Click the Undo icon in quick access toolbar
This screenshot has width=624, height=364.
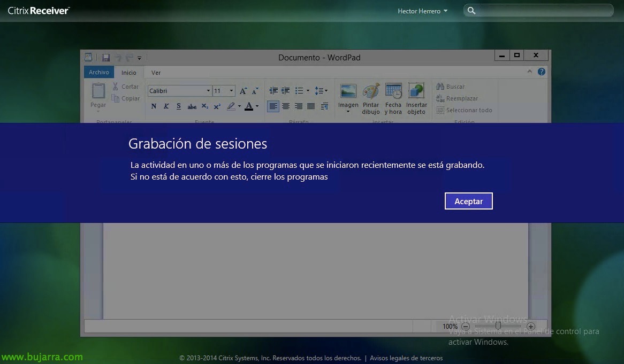point(118,58)
